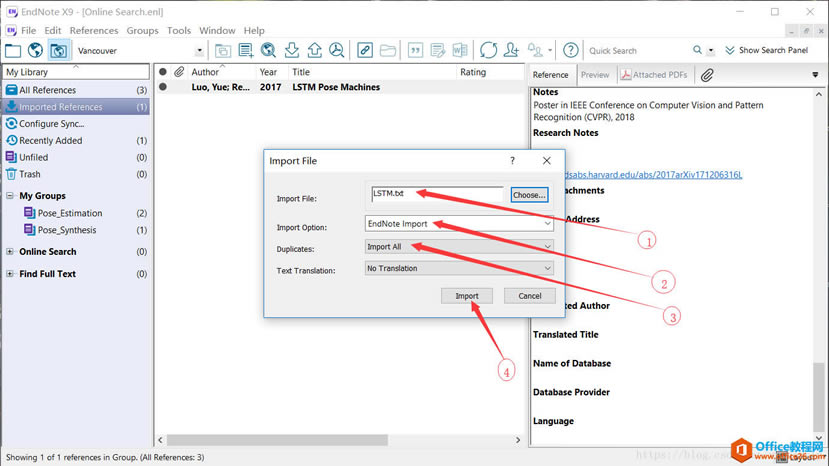Open the Import Option dropdown
829x466 pixels.
459,224
